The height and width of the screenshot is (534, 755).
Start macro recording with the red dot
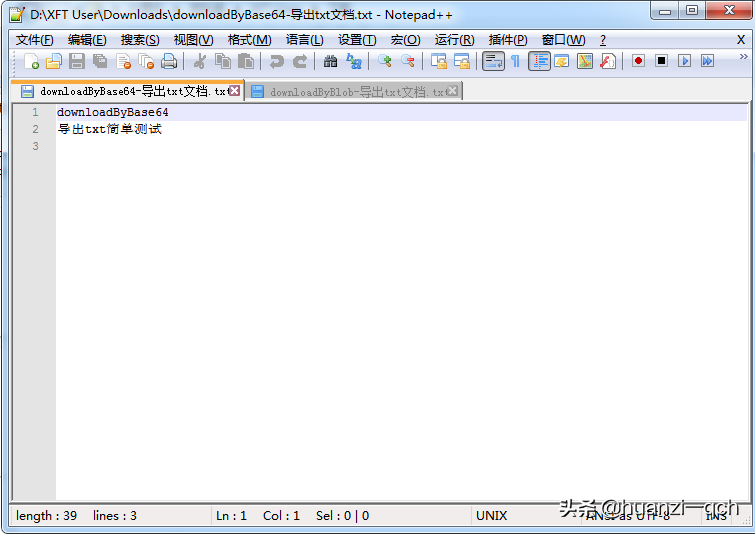click(x=638, y=61)
